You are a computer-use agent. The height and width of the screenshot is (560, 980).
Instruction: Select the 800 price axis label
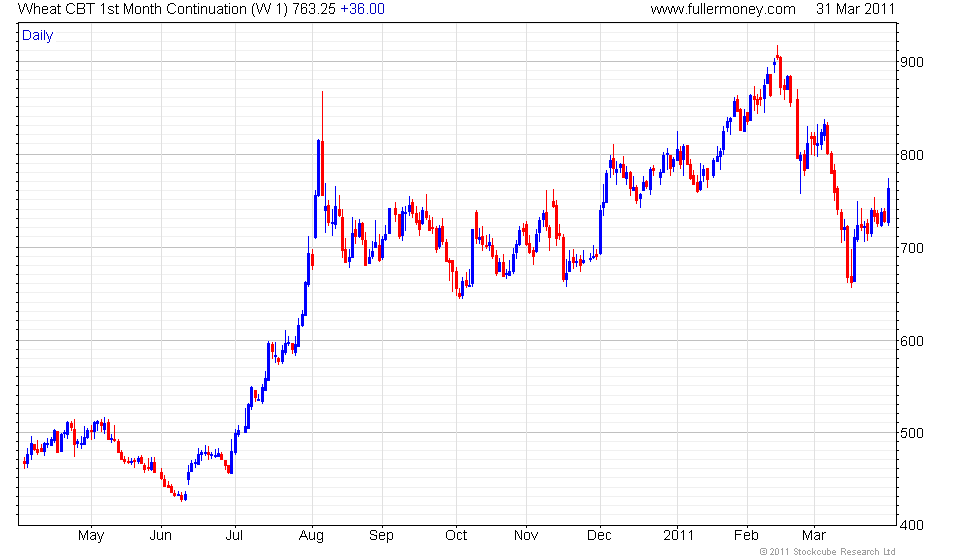coord(911,155)
